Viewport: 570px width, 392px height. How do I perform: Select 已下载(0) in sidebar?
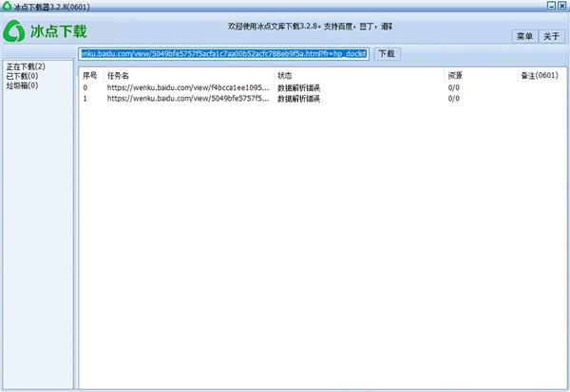pyautogui.click(x=22, y=76)
